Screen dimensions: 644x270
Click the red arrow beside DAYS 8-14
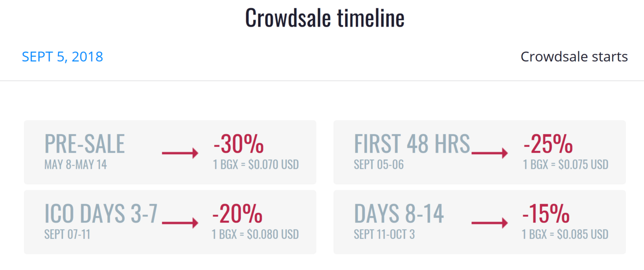(490, 223)
